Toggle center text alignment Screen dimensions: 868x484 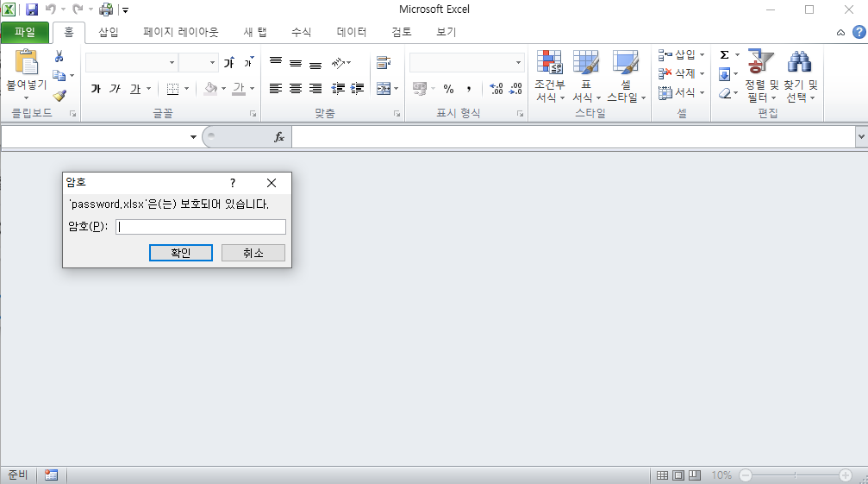(x=296, y=89)
